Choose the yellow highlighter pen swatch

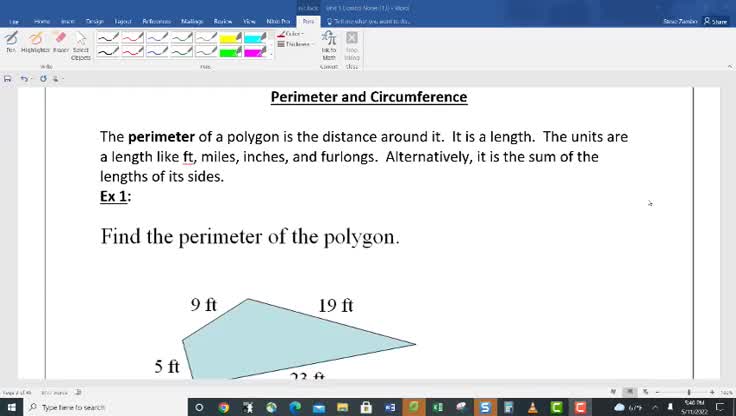point(231,39)
